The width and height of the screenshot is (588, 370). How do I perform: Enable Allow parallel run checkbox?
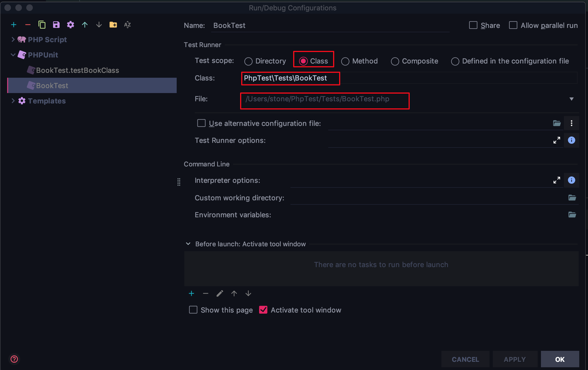[x=513, y=25]
